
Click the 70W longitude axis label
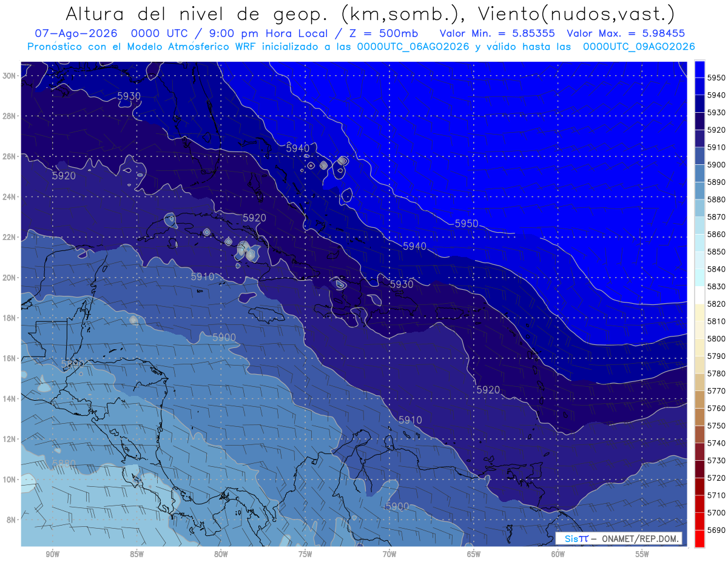click(389, 554)
